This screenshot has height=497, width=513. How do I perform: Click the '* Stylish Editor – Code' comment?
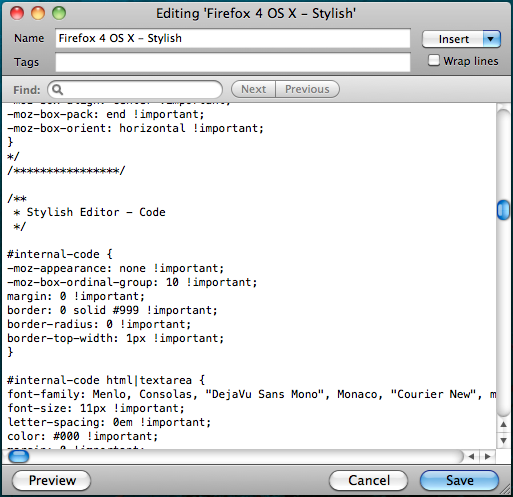(89, 212)
